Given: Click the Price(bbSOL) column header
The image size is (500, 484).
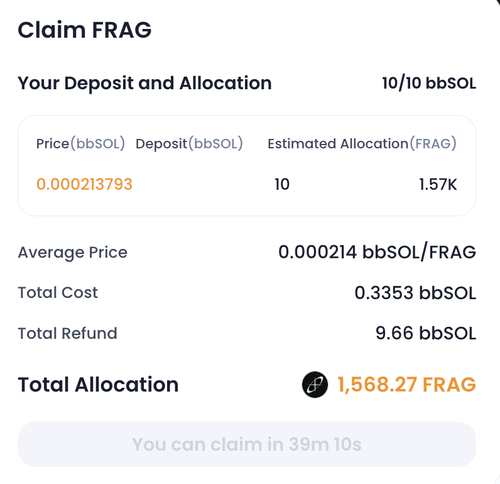Looking at the screenshot, I should 81,144.
